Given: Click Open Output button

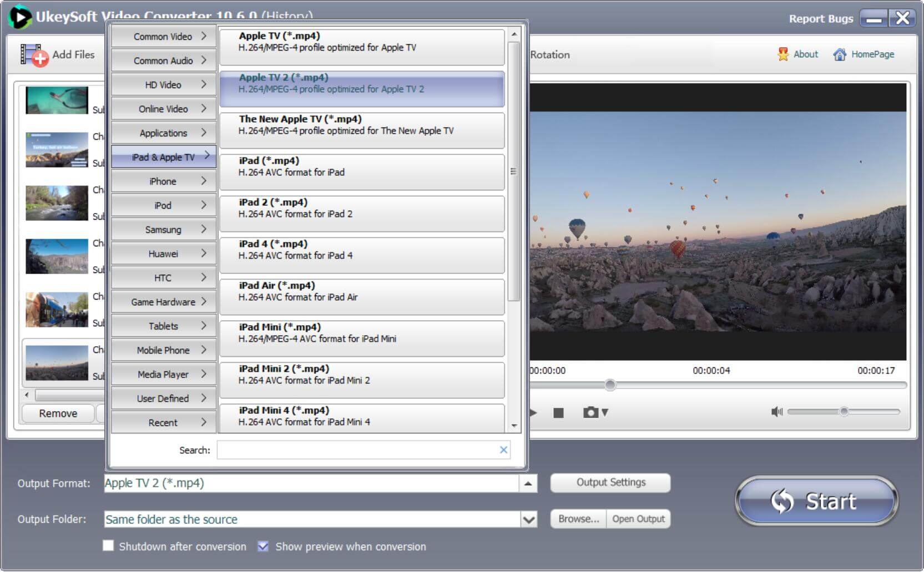Looking at the screenshot, I should [x=638, y=519].
